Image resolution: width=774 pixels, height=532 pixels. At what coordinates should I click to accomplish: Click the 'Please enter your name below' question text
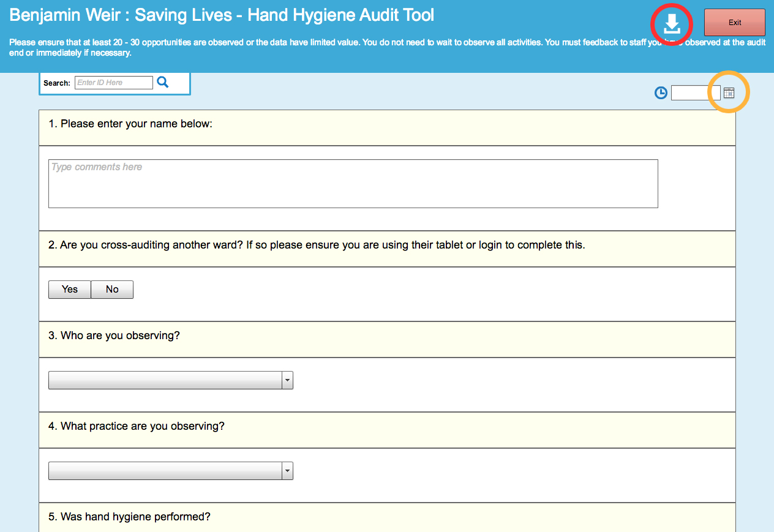click(x=130, y=124)
